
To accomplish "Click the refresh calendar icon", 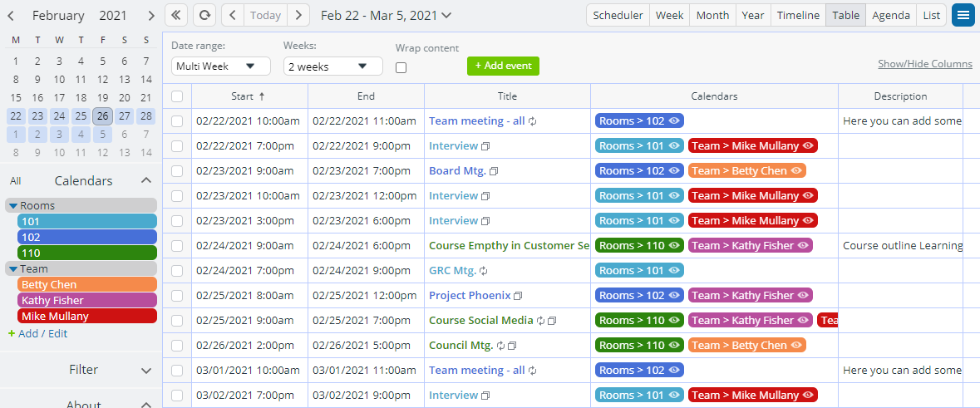I will (204, 15).
